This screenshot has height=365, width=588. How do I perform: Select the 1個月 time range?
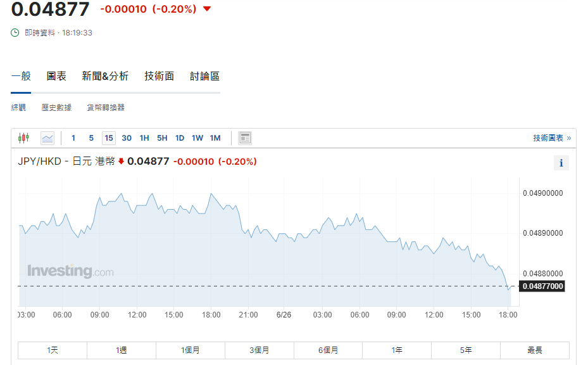[191, 350]
